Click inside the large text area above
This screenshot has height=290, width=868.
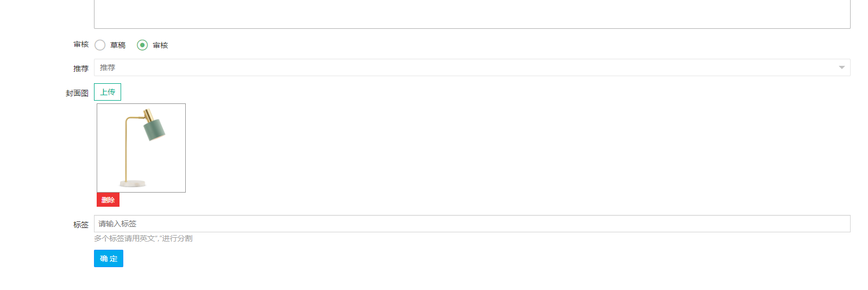point(472,14)
